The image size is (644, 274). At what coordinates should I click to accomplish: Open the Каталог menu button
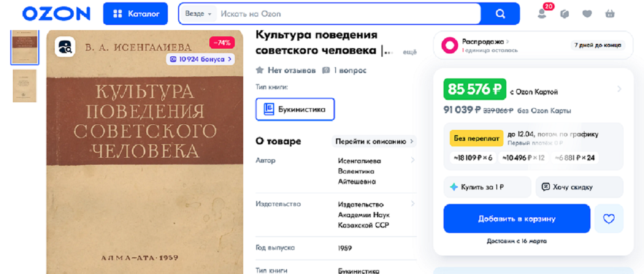pos(135,14)
